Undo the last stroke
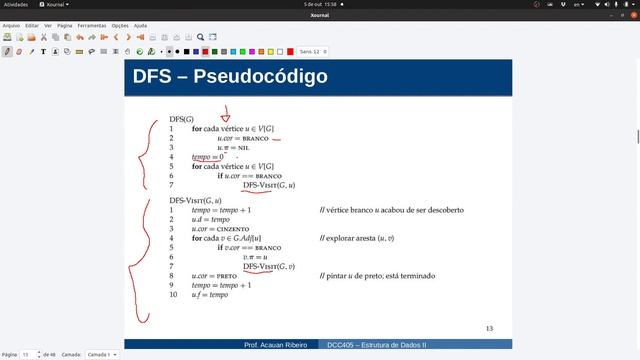Image resolution: width=640 pixels, height=360 pixels. point(80,37)
